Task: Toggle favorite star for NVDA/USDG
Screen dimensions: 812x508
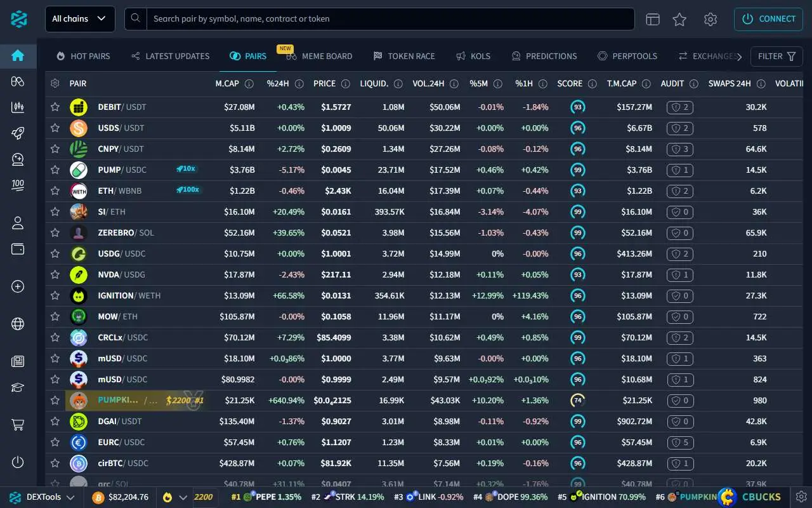Action: point(55,274)
